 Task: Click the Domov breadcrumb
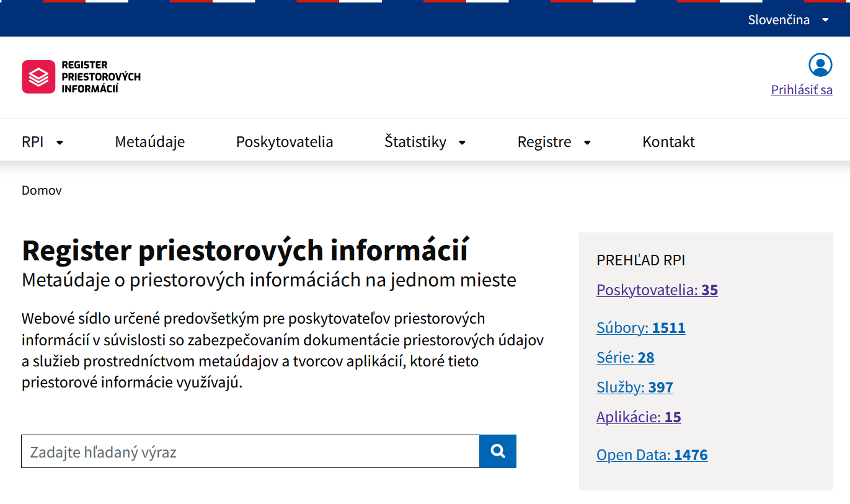click(x=42, y=190)
